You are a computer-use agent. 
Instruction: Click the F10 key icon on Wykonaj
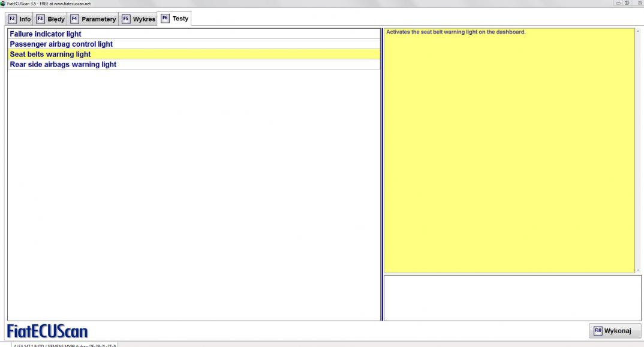coord(598,331)
